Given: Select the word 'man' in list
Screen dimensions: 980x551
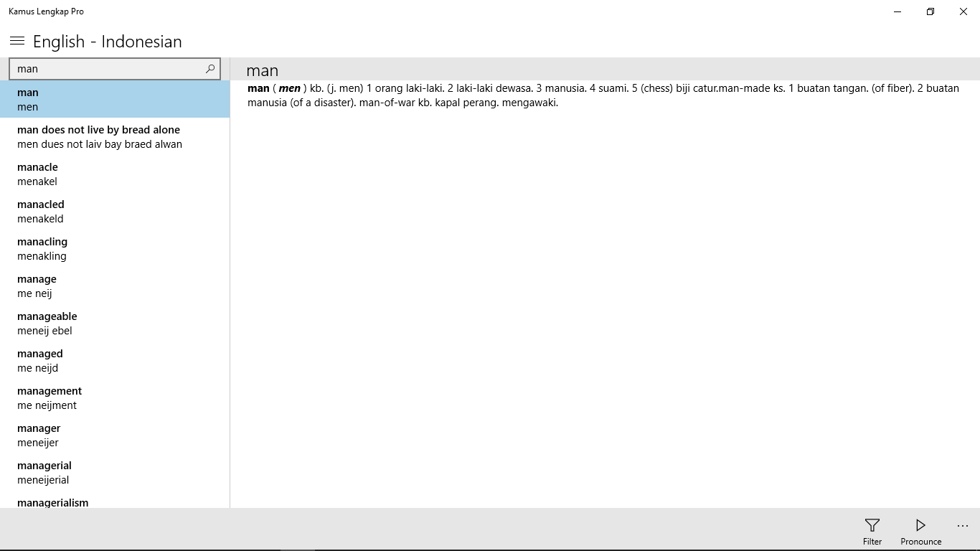Looking at the screenshot, I should [115, 99].
